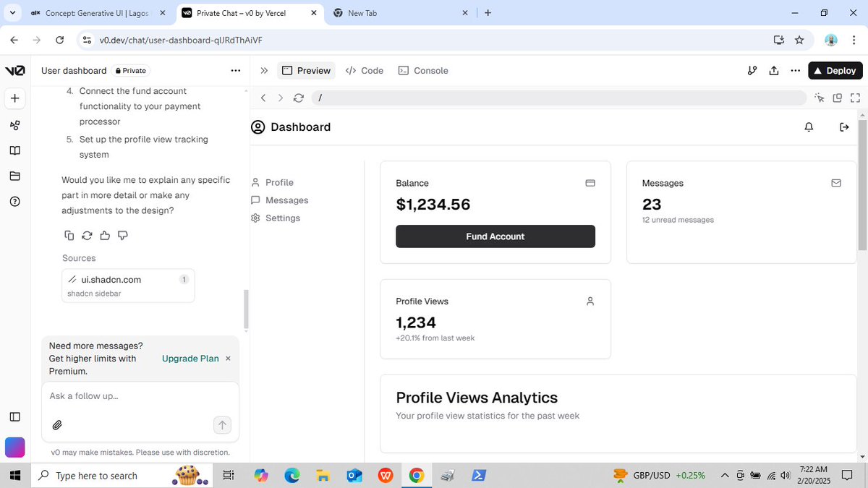Open Microsoft Edge from taskbar

pyautogui.click(x=292, y=475)
